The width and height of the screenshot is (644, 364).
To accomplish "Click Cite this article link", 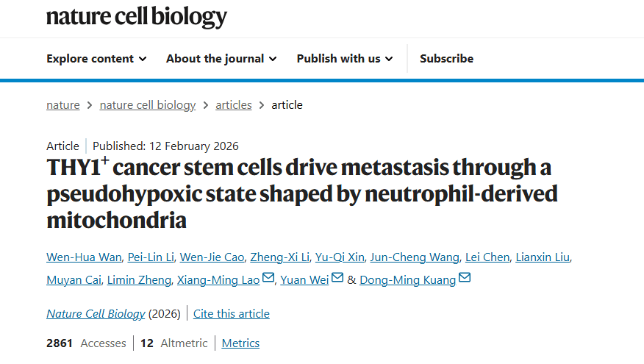I will pos(232,314).
